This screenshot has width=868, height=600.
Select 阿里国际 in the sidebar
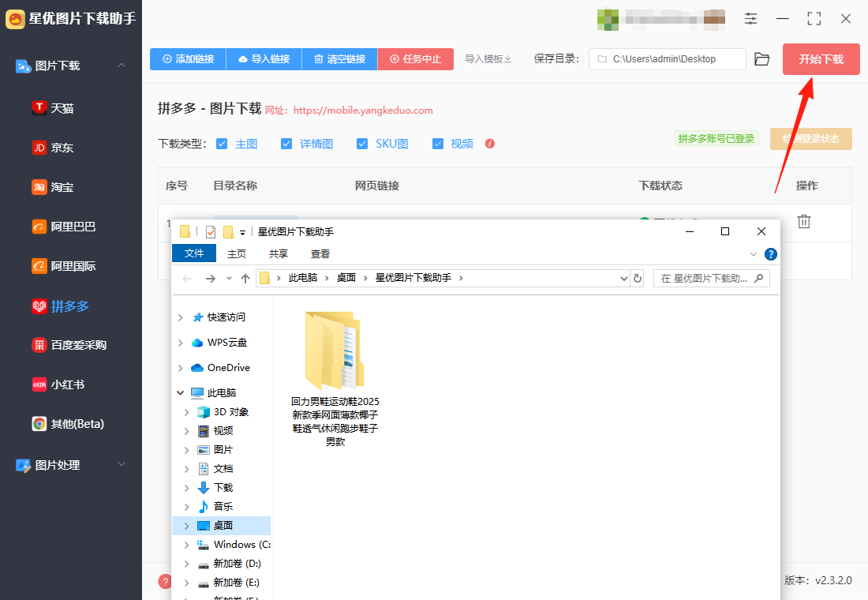coord(64,266)
